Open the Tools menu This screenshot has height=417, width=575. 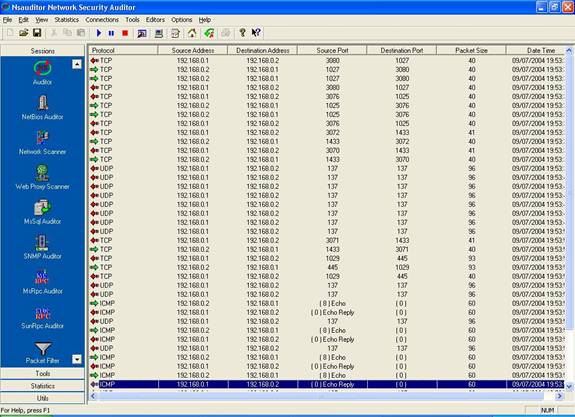coord(132,20)
